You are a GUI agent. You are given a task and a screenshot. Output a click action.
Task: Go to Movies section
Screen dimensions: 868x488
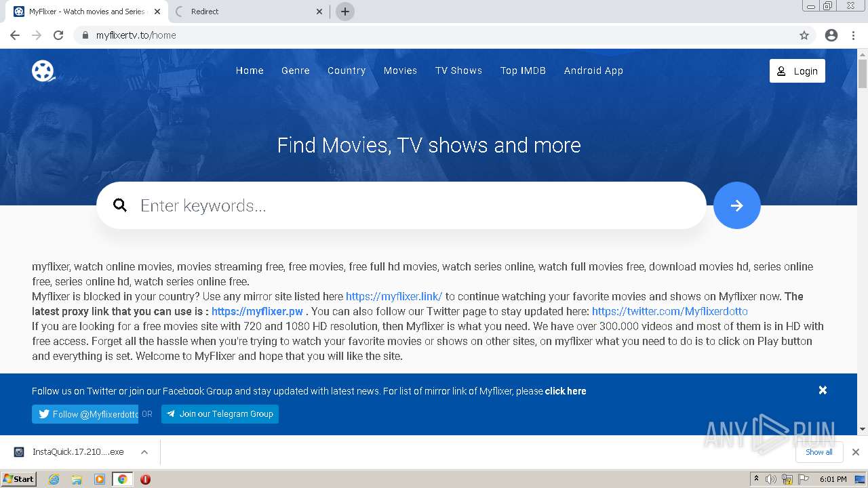coord(400,70)
